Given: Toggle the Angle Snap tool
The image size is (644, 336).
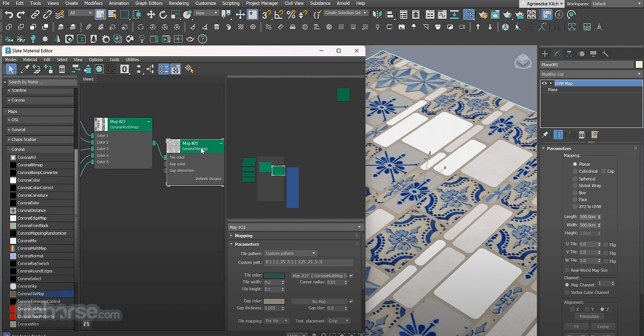Looking at the screenshot, I should tap(279, 15).
